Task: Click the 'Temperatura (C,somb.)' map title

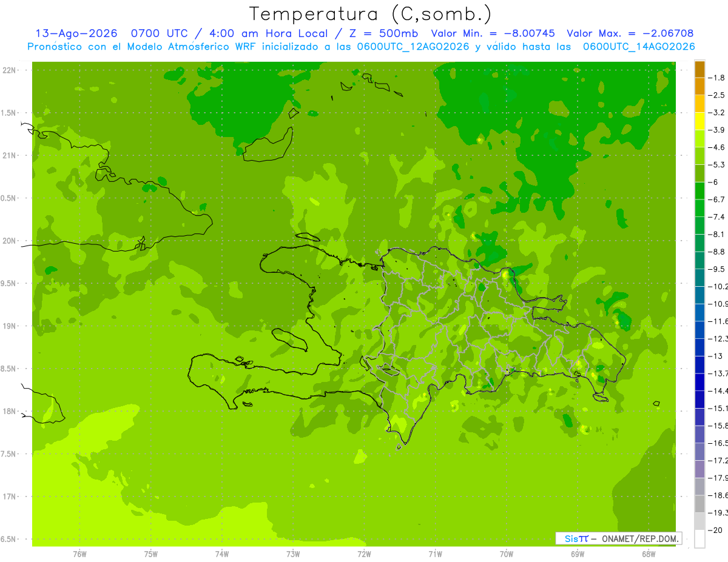Action: pyautogui.click(x=371, y=14)
